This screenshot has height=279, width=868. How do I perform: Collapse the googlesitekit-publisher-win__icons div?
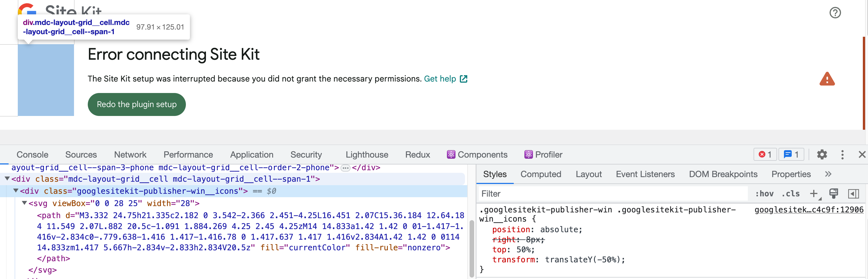[x=15, y=191]
